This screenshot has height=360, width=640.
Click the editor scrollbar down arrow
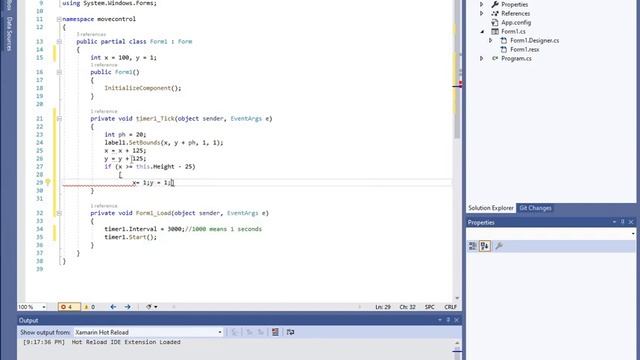coord(457,298)
